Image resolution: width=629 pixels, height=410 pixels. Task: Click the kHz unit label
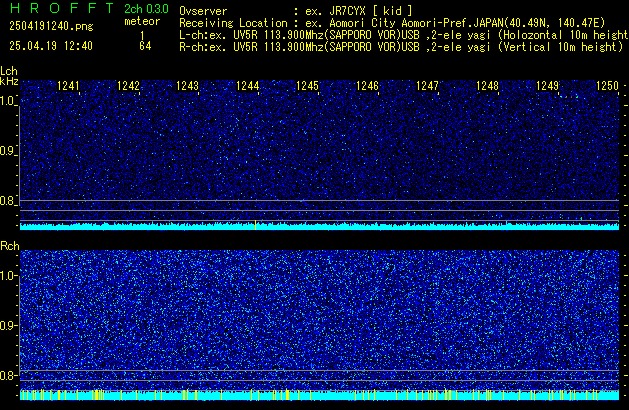(9, 81)
